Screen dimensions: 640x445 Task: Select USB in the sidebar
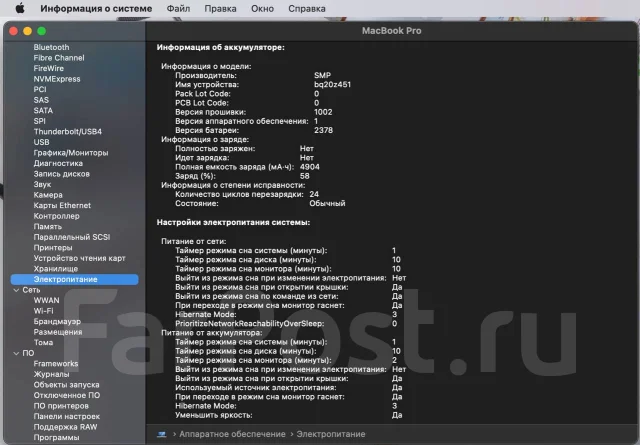click(x=41, y=142)
